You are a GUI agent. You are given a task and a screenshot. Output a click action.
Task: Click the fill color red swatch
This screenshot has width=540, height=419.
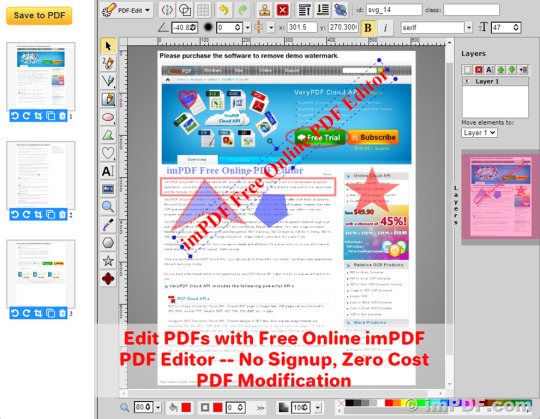click(x=186, y=408)
